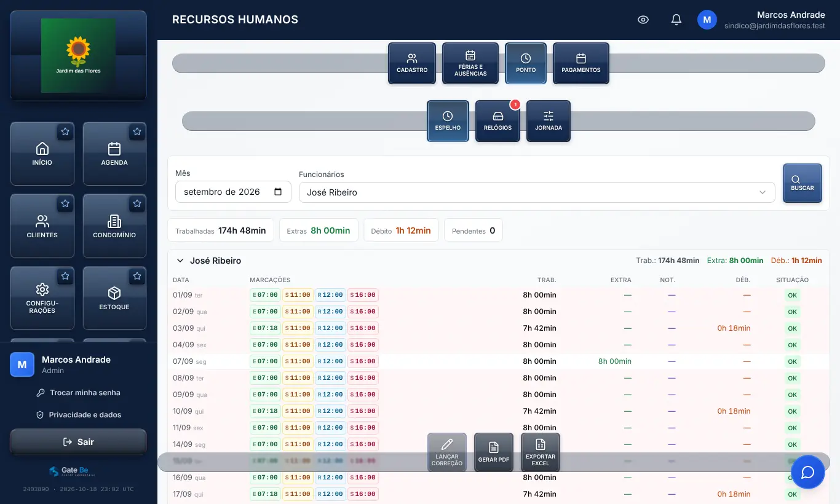Go to Pagamentos section
This screenshot has height=504, width=840.
(x=581, y=63)
